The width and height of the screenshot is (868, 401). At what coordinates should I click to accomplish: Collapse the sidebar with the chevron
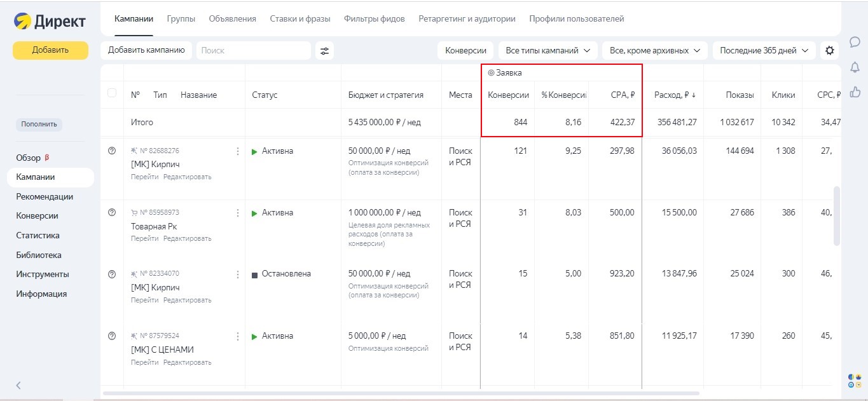[18, 385]
